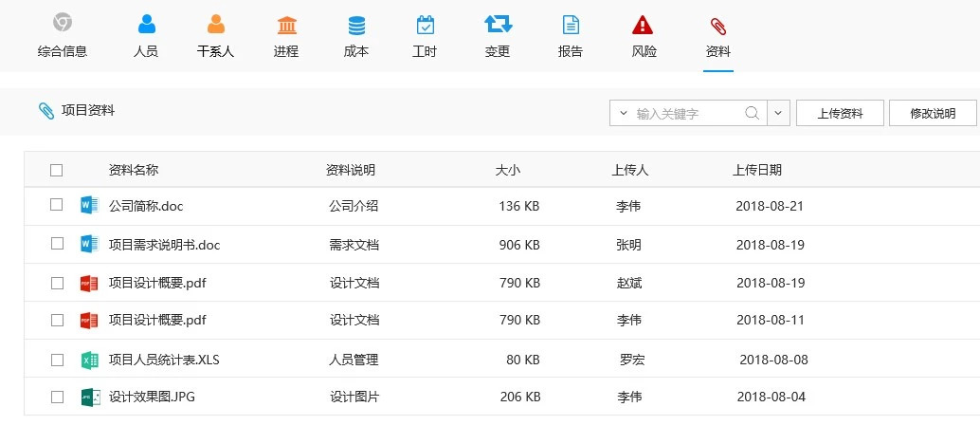Click the 修改说明 edit description button
This screenshot has width=980, height=444.
click(933, 113)
